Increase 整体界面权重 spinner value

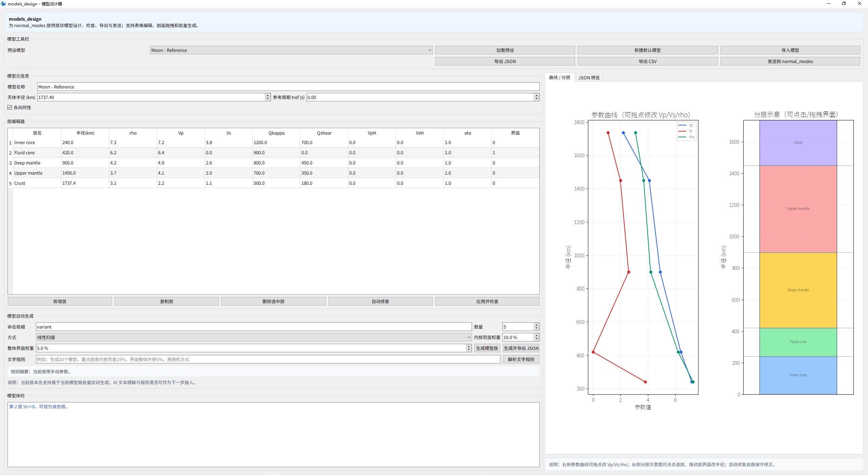pos(469,346)
